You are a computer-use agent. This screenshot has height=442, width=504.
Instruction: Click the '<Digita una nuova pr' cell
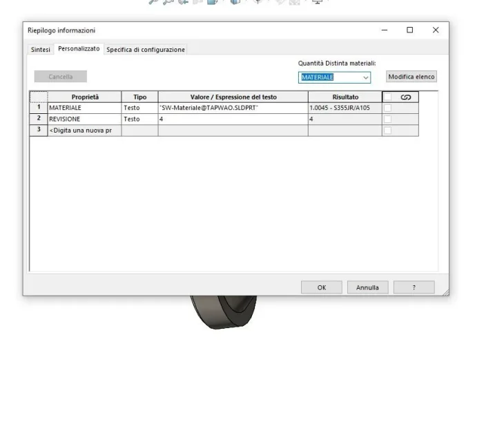84,131
